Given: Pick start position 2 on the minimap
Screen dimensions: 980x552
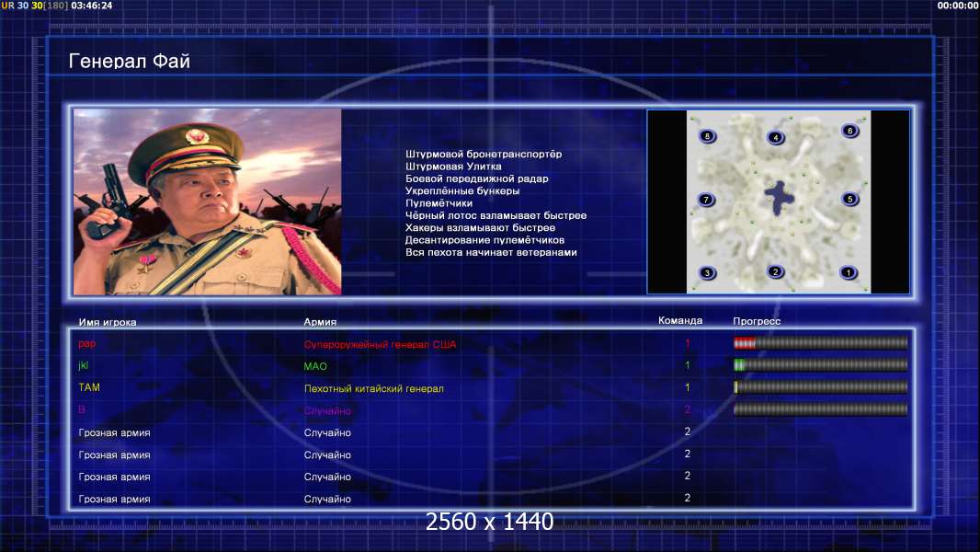Looking at the screenshot, I should (776, 272).
